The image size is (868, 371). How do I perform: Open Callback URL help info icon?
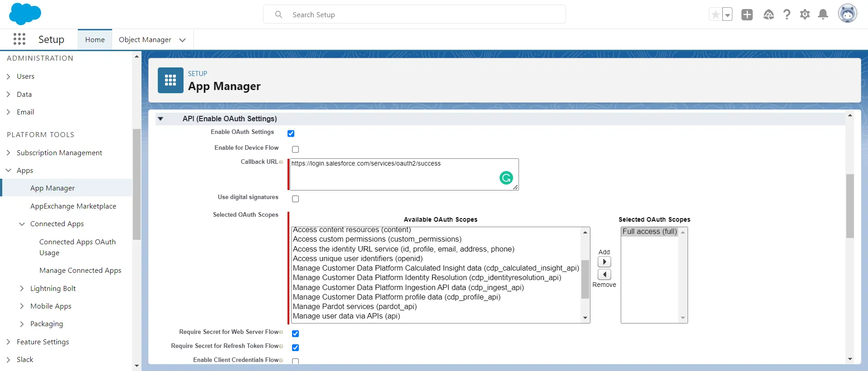281,162
